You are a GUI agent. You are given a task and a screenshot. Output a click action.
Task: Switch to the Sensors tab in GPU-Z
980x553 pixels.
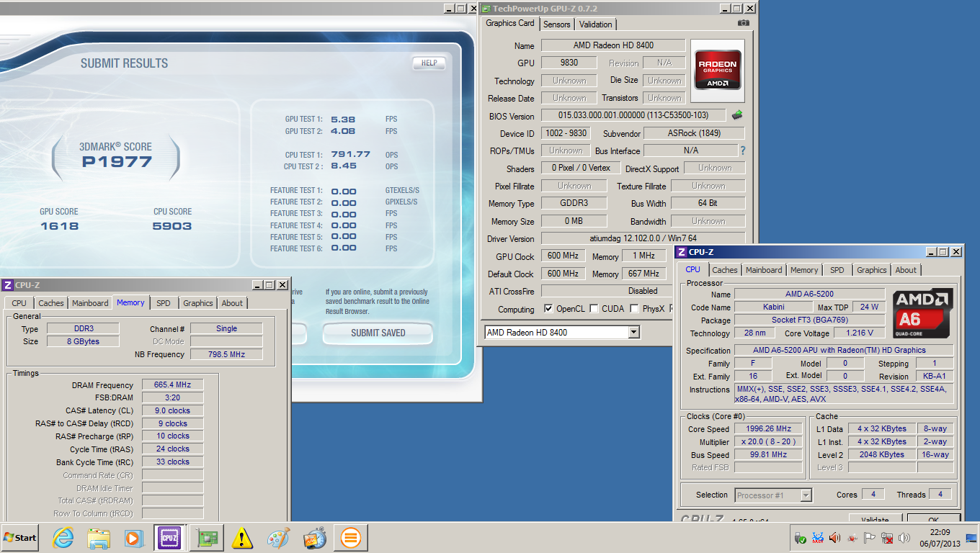pyautogui.click(x=557, y=24)
